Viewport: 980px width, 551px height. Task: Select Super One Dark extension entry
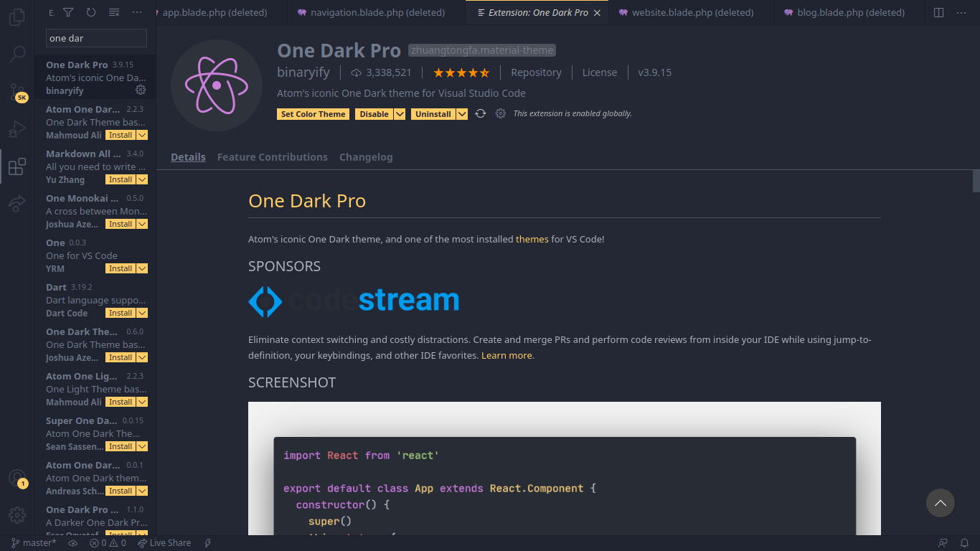(x=95, y=433)
